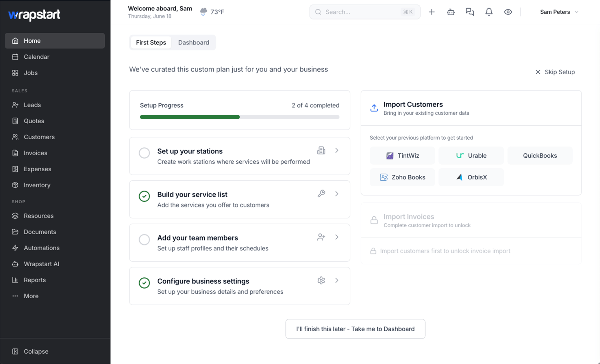The height and width of the screenshot is (364, 600).
Task: Click the Setup Progress bar
Action: [240, 117]
